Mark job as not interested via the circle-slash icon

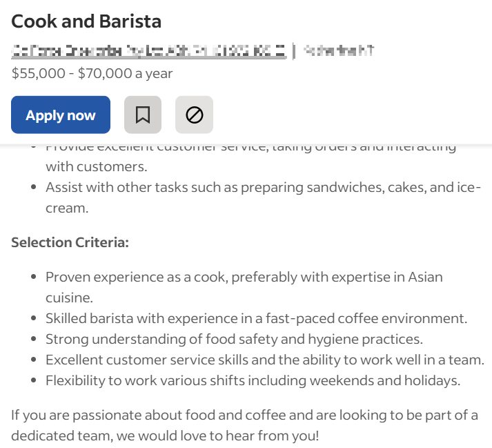click(194, 115)
